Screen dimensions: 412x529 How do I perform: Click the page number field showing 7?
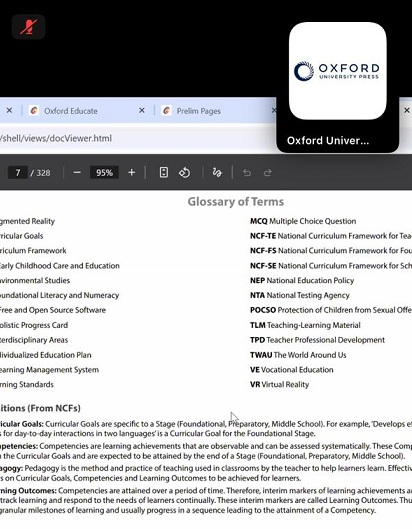[x=18, y=173]
